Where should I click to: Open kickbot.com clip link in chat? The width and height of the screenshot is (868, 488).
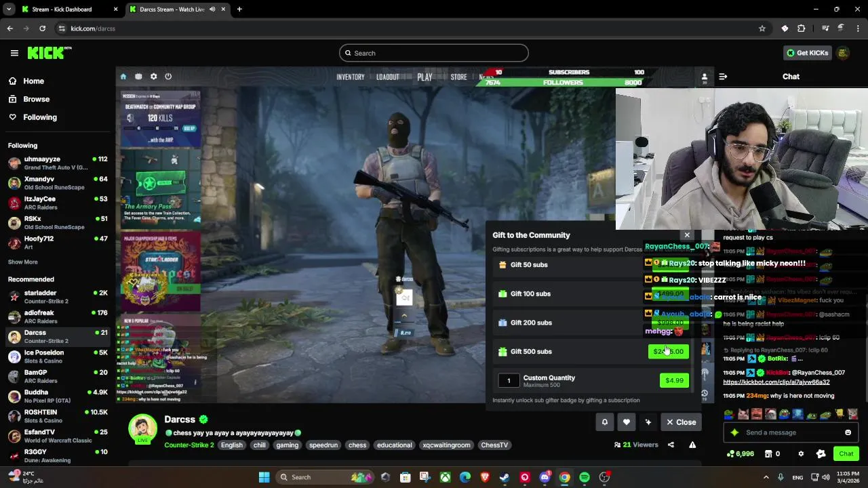click(776, 382)
